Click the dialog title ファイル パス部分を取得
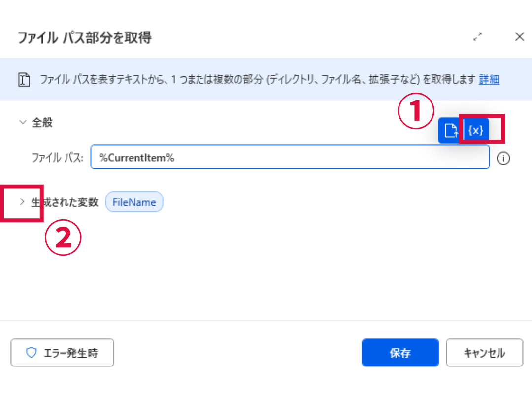 [85, 37]
